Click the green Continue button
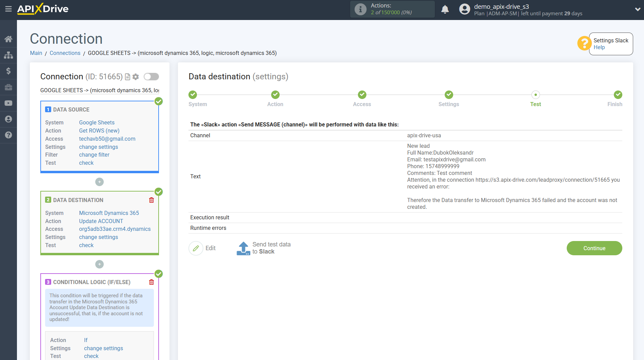The image size is (644, 360). 594,248
